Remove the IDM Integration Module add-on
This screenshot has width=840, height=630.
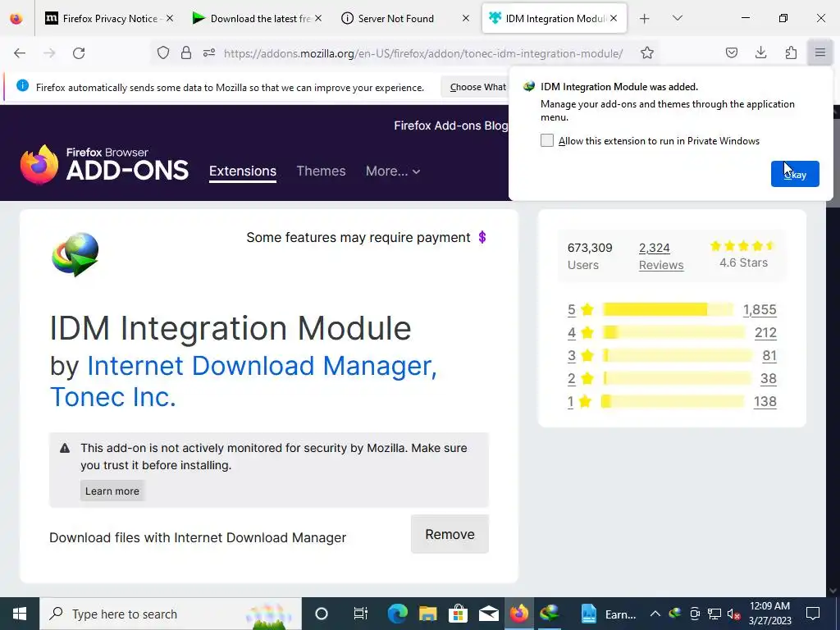pos(450,534)
